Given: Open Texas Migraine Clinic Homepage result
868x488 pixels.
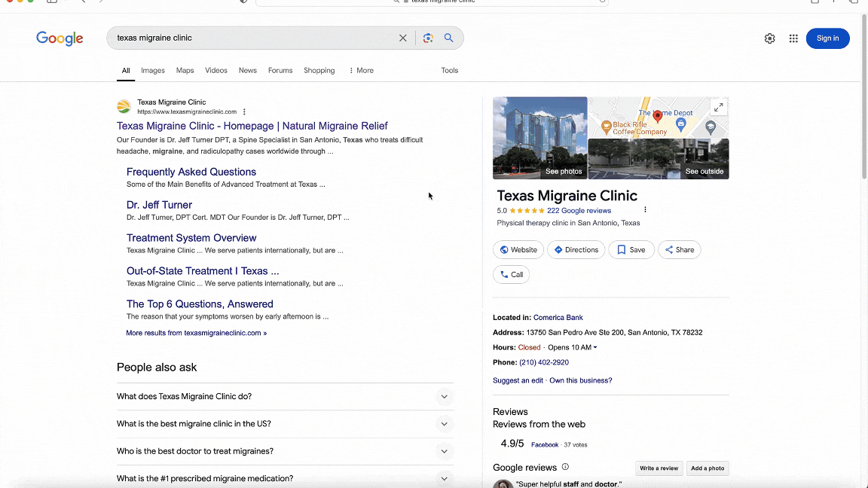Looking at the screenshot, I should click(252, 127).
